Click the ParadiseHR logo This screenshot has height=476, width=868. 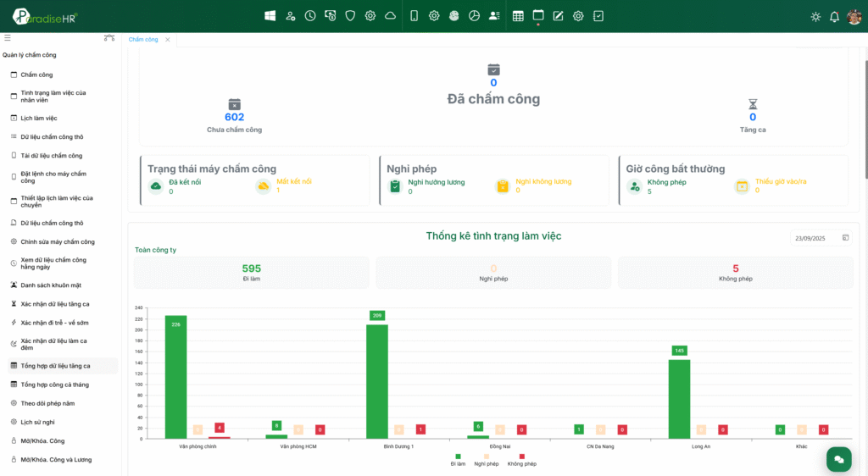(x=46, y=17)
